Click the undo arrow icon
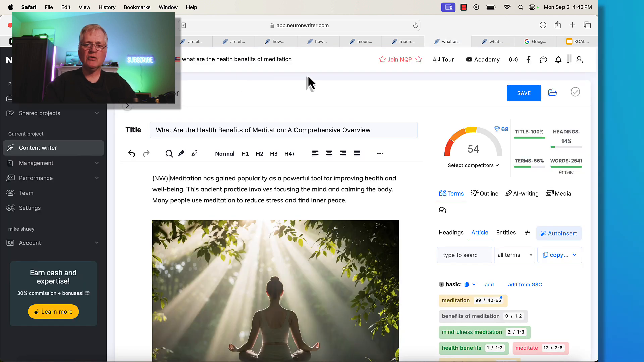The height and width of the screenshot is (362, 644). 131,154
